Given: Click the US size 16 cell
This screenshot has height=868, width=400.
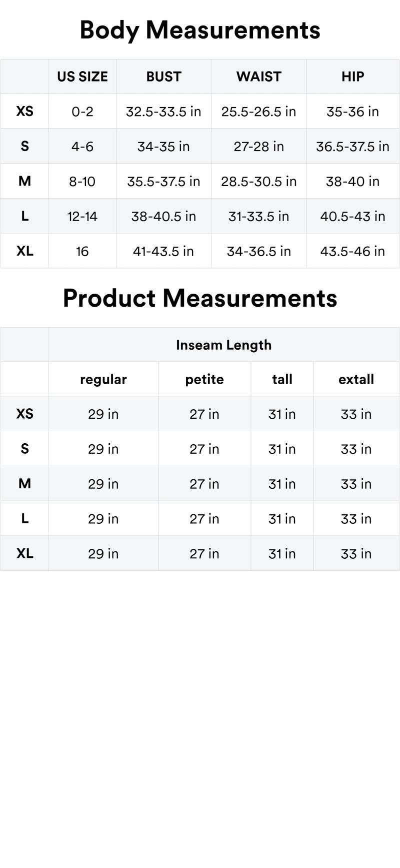Looking at the screenshot, I should tap(82, 251).
